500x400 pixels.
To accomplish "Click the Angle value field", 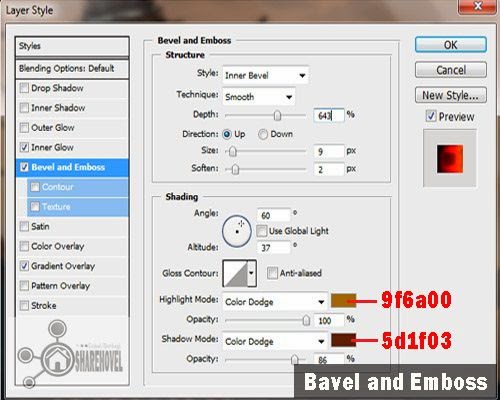I will pos(274,215).
